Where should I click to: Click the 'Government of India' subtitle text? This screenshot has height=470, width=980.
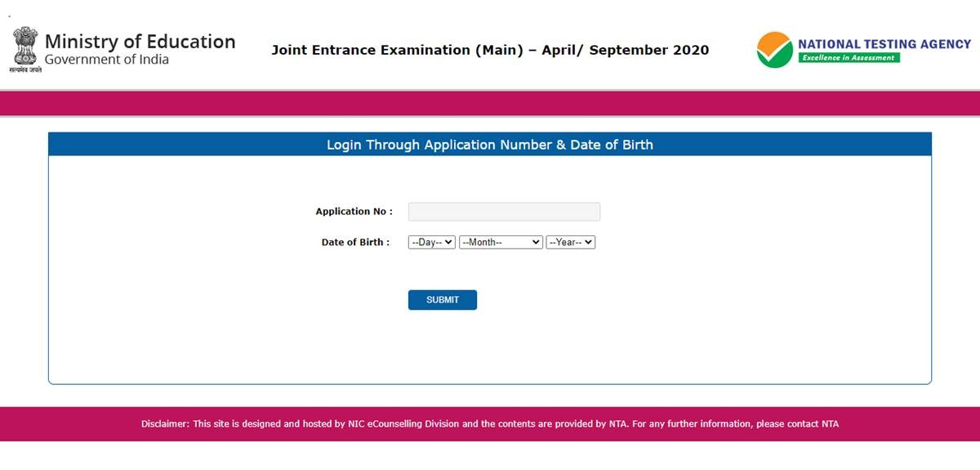coord(106,60)
